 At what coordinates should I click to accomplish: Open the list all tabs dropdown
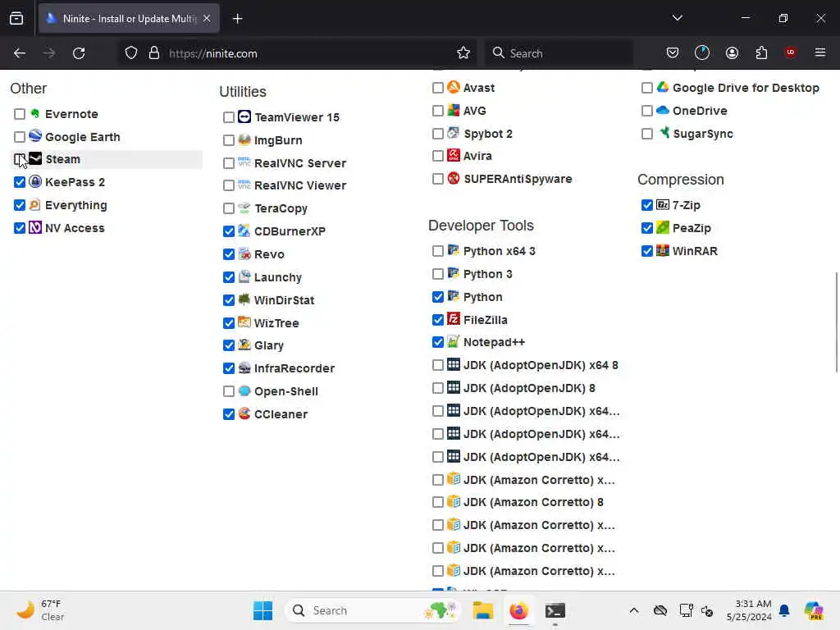coord(677,18)
